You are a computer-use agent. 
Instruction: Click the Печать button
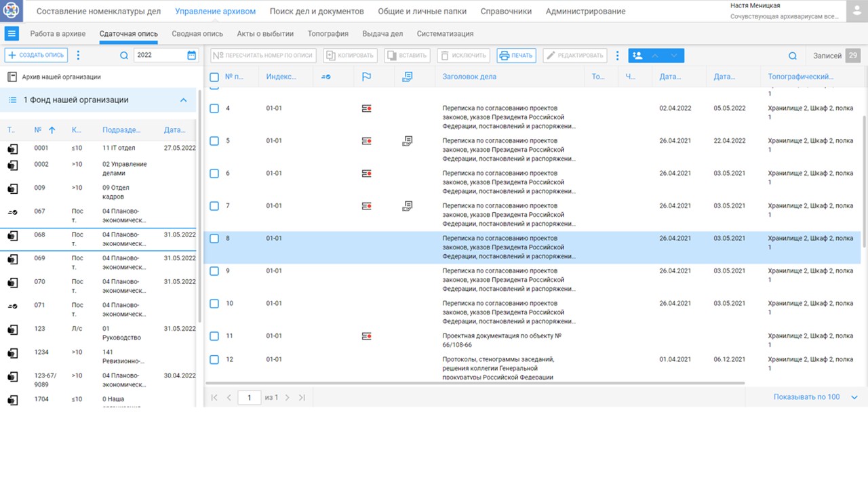[516, 56]
